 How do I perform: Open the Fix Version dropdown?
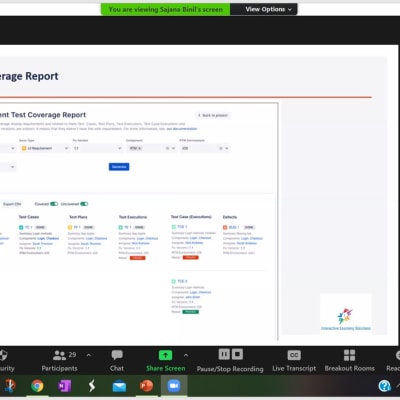tap(97, 148)
